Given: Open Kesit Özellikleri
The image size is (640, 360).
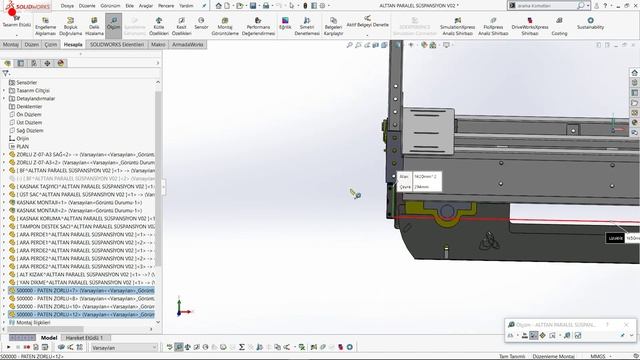Looking at the screenshot, I should pos(182,26).
